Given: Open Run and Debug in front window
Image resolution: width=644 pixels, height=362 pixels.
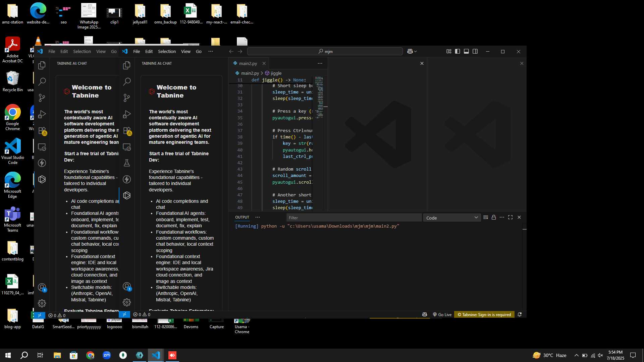Looking at the screenshot, I should tap(127, 114).
